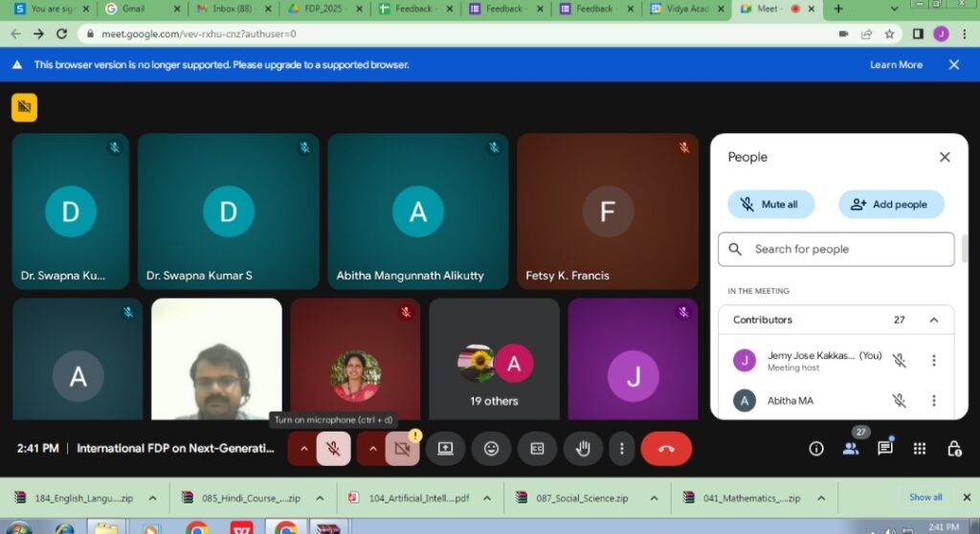Open the activities grid icon
Image resolution: width=980 pixels, height=534 pixels.
pyautogui.click(x=920, y=448)
